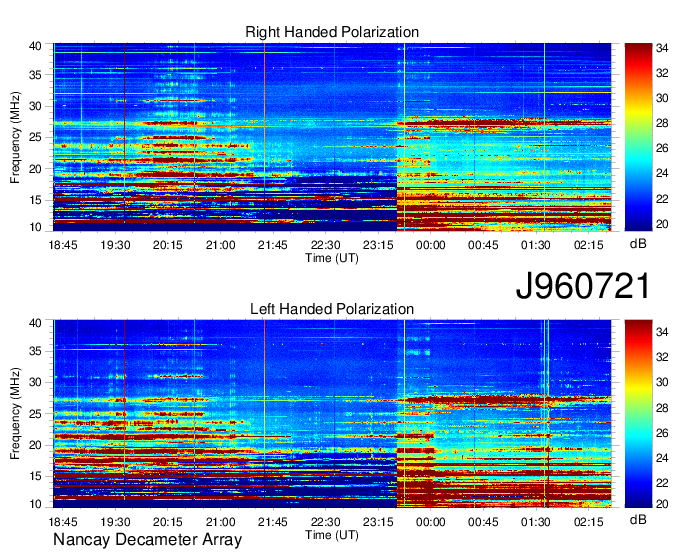This screenshot has height=552, width=680.
Task: Click the 02:15 time tick under Right Handed plot
Action: pyautogui.click(x=588, y=245)
